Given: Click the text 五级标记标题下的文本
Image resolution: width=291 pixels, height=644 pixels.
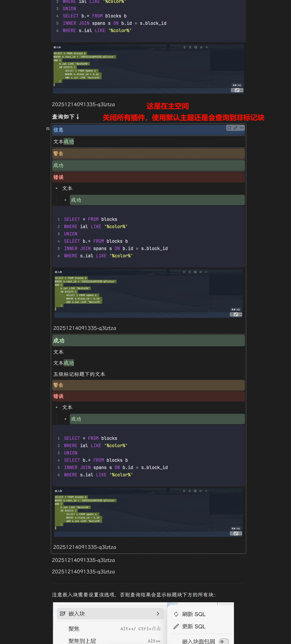Looking at the screenshot, I should [79, 374].
